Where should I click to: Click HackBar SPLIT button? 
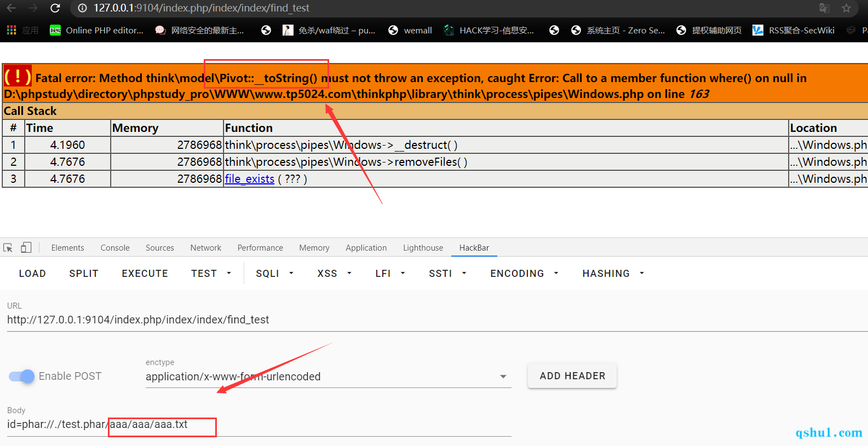pos(84,273)
